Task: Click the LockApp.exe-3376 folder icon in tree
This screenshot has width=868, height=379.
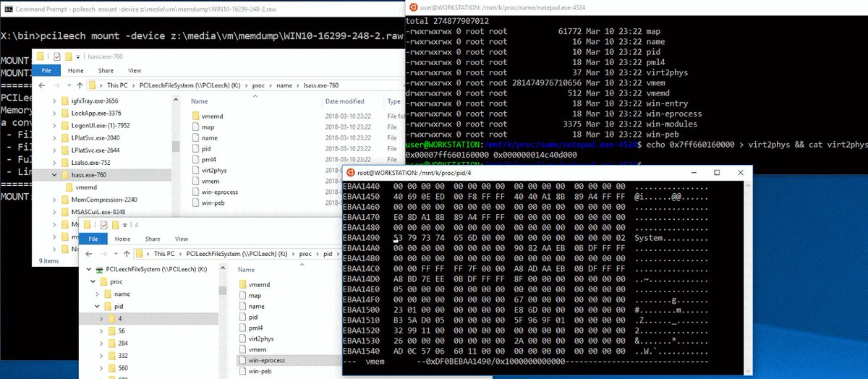Action: tap(66, 114)
